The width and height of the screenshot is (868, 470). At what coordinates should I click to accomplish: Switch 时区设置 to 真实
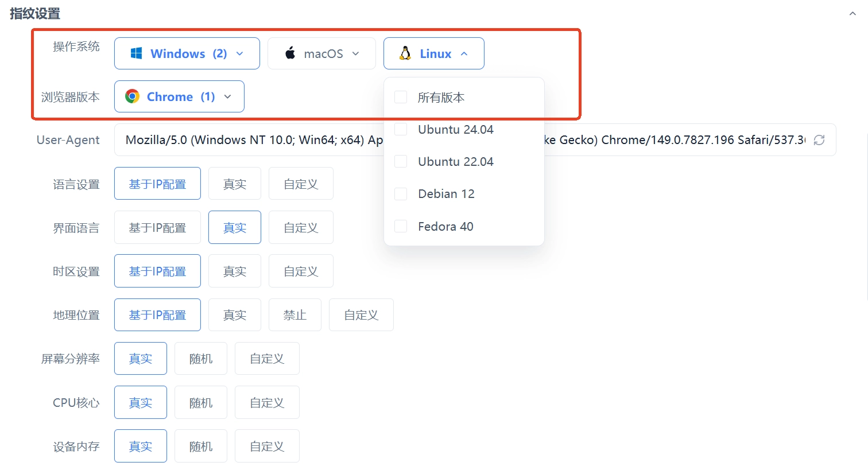coord(235,271)
